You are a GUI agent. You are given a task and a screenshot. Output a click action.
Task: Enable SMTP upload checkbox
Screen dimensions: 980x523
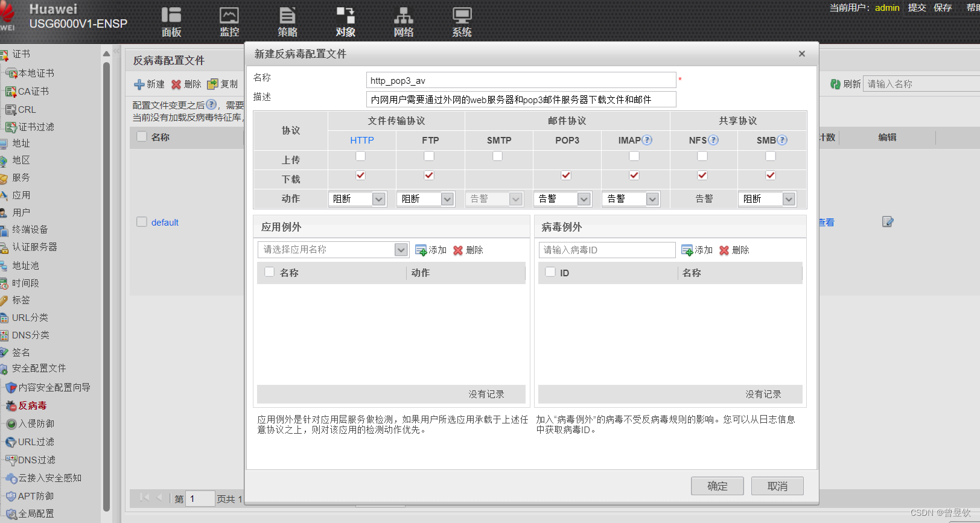(497, 156)
